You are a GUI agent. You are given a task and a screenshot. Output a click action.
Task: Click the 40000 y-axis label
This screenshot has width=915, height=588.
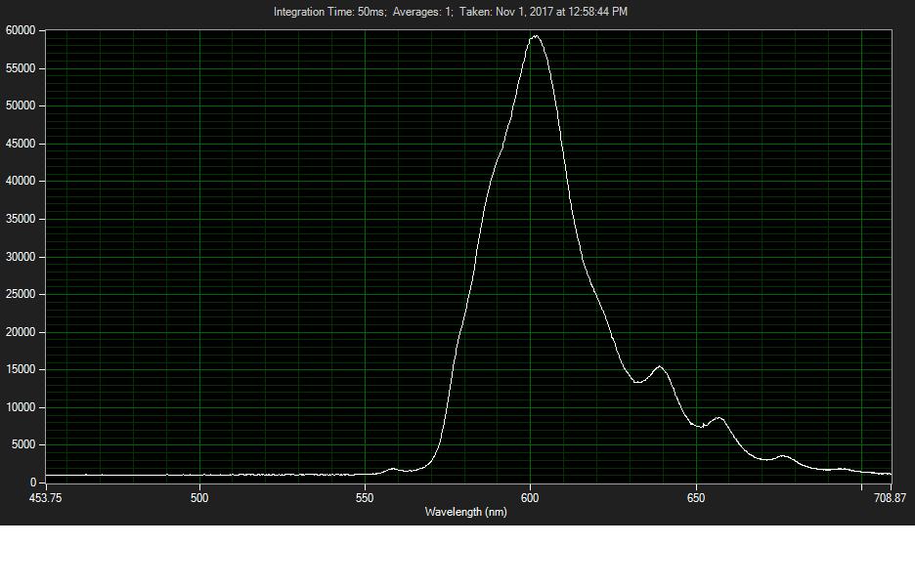point(21,181)
